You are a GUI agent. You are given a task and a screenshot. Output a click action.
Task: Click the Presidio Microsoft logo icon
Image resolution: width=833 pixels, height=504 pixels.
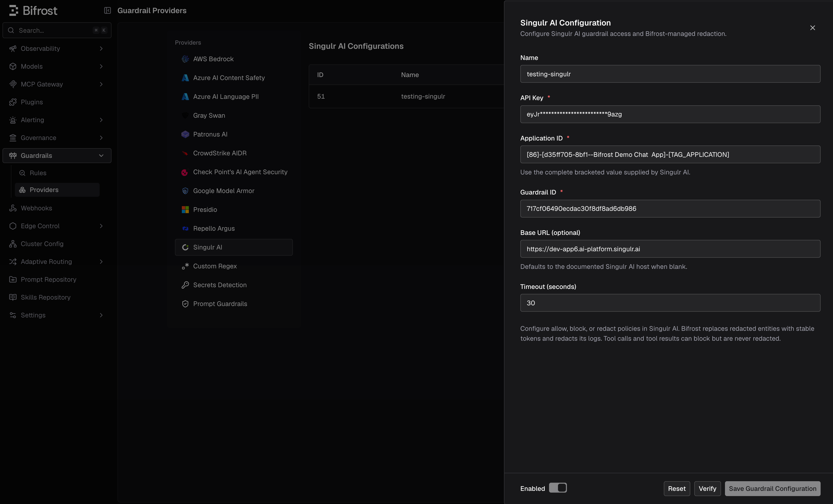pos(185,210)
